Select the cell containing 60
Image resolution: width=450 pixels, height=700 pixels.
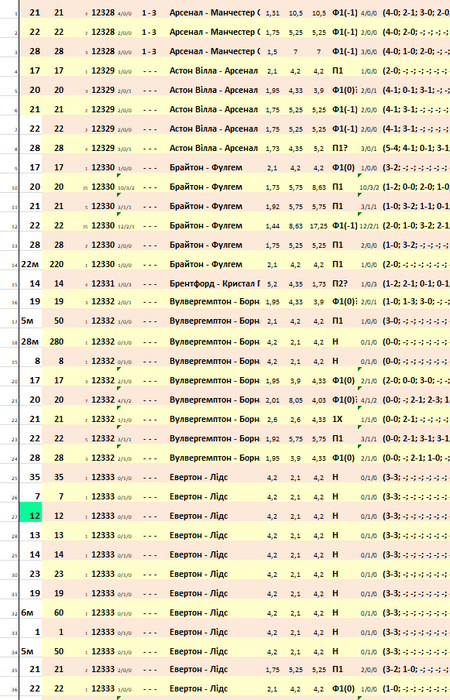tap(57, 613)
